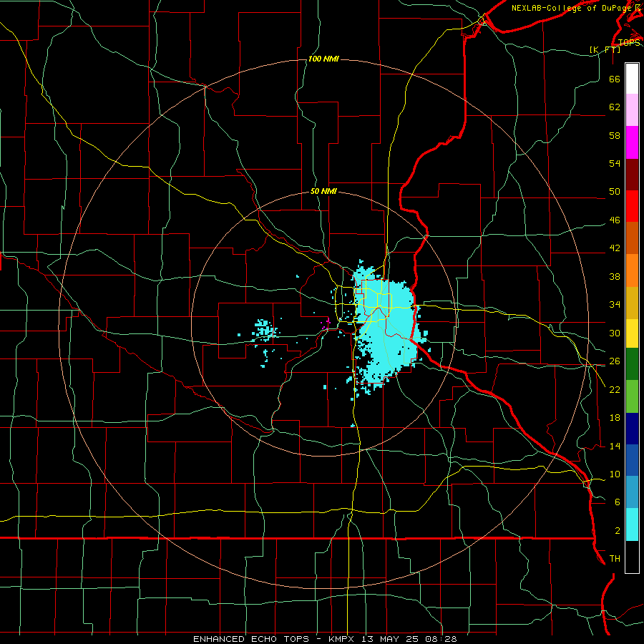Image resolution: width=644 pixels, height=644 pixels.
Task: Click the "[K FT]" units label
Action: point(605,49)
